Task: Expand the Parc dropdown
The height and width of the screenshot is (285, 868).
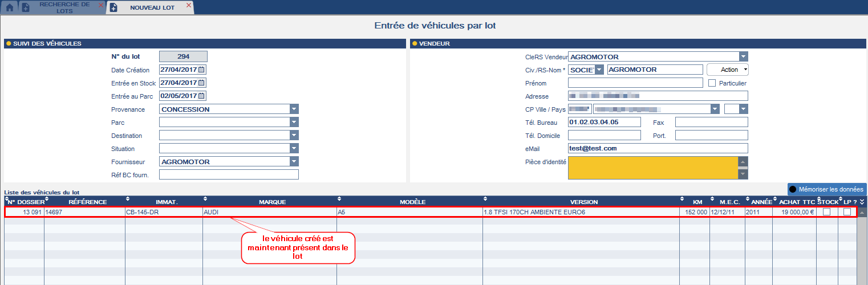Action: (x=294, y=122)
